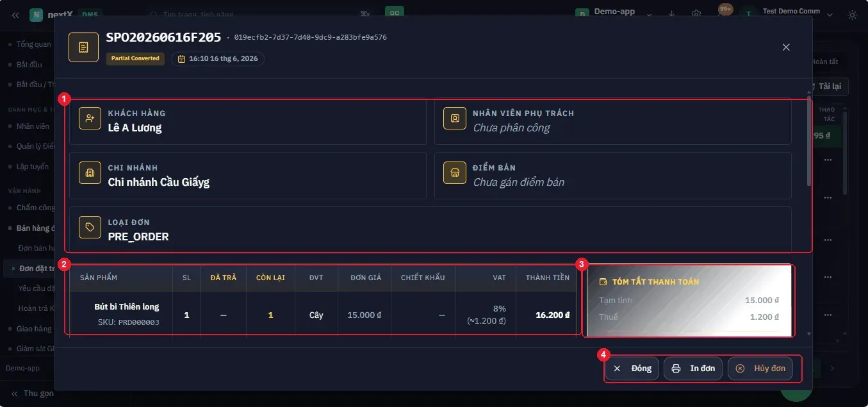Viewport: 868px width, 407px height.
Task: Click the Chưa gán điểm bán value
Action: (x=518, y=182)
